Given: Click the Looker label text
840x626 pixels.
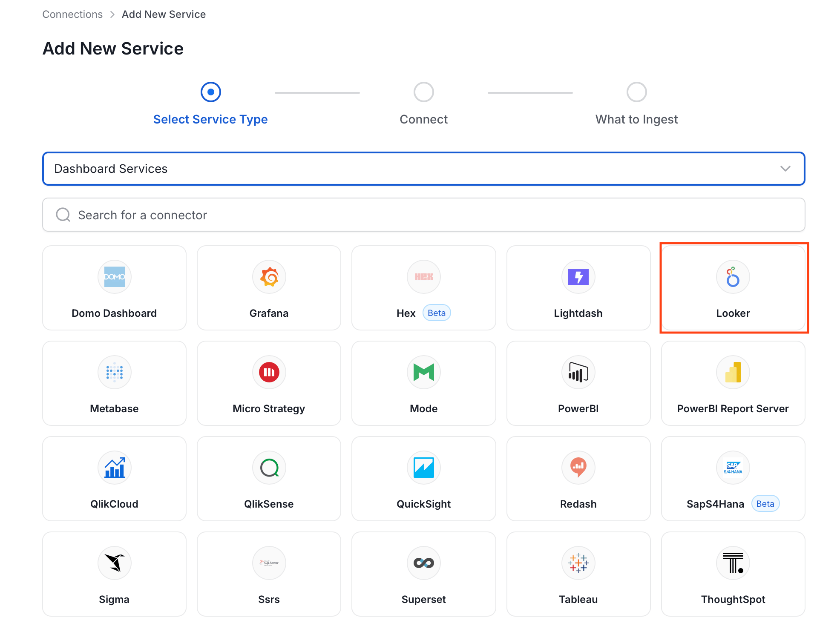Looking at the screenshot, I should (733, 313).
